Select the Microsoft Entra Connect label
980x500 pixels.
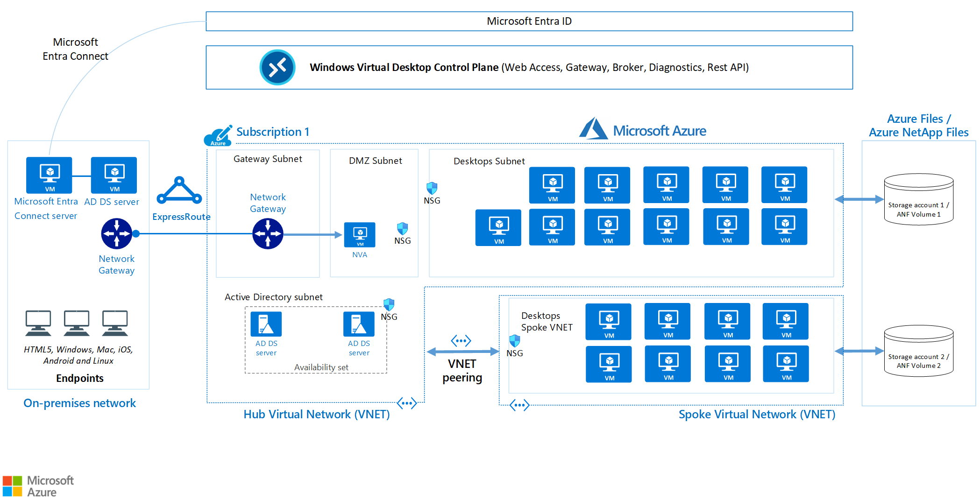click(x=75, y=49)
